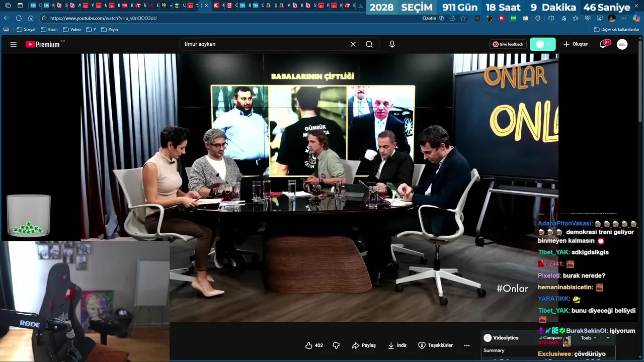Image resolution: width=644 pixels, height=362 pixels.
Task: Open the workspaces icon at far top-left
Action: (x=8, y=6)
